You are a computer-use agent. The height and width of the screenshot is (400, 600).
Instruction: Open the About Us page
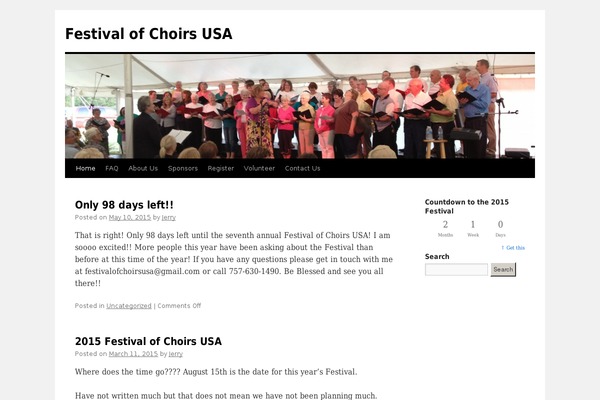[x=143, y=168]
